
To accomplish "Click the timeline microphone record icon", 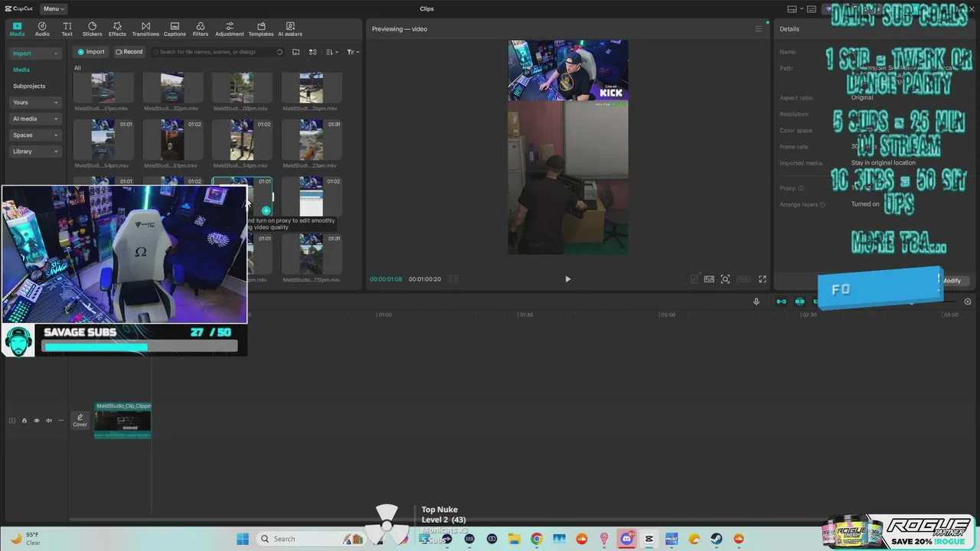I will coord(756,302).
